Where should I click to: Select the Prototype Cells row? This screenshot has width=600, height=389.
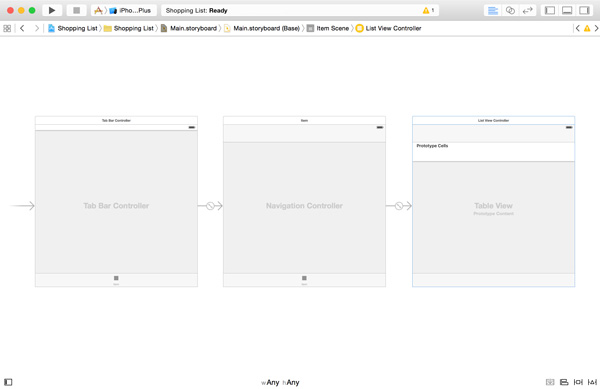click(x=493, y=152)
